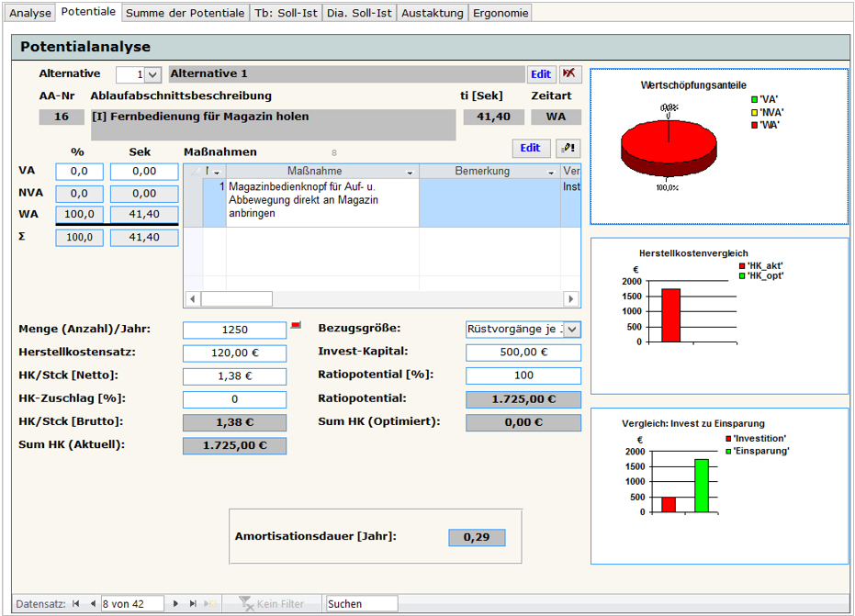Click the HK/Stck [Brutto] value

click(x=234, y=422)
